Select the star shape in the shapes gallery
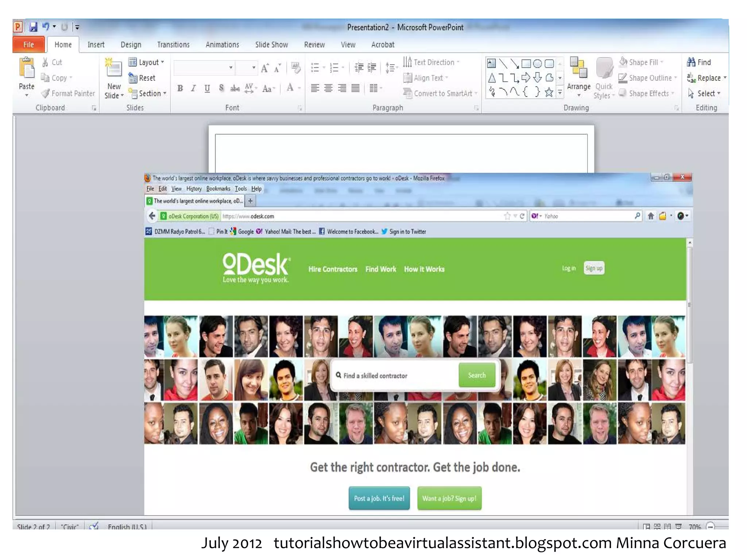The image size is (747, 560). pyautogui.click(x=549, y=93)
